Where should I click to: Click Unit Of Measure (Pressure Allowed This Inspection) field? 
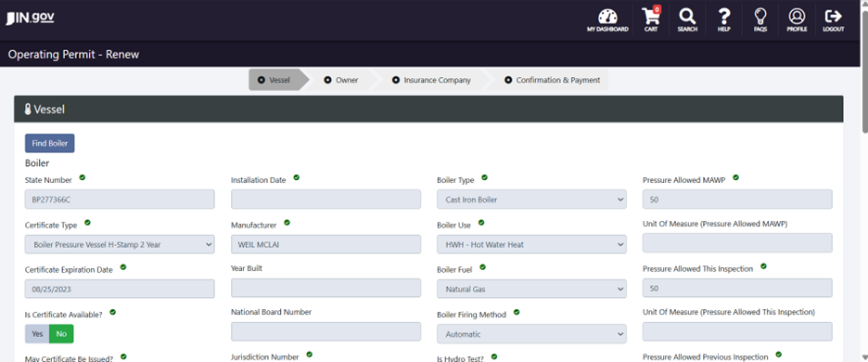(737, 331)
